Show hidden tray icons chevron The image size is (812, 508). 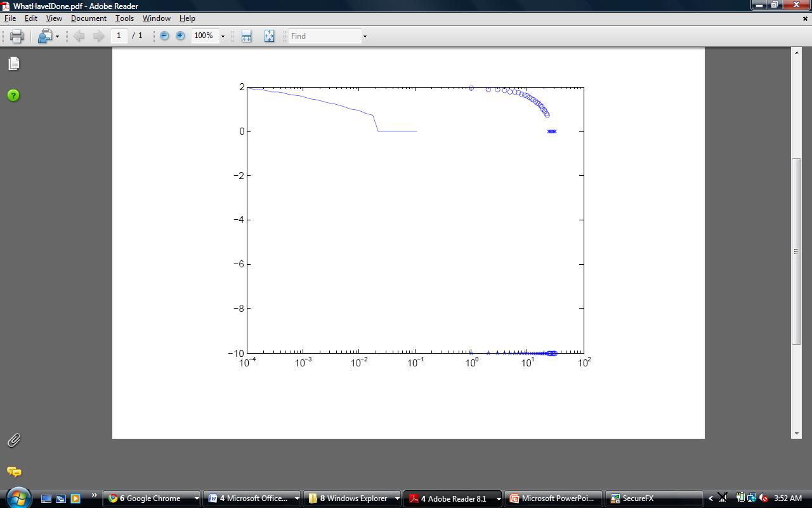coord(710,498)
